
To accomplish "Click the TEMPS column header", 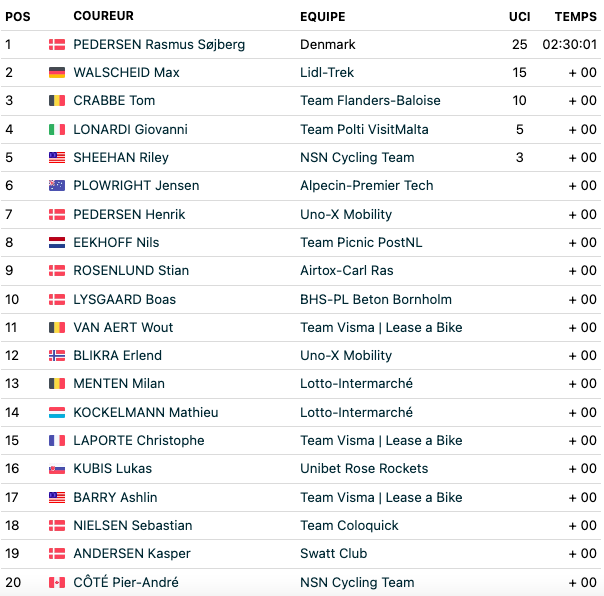I will pyautogui.click(x=575, y=17).
